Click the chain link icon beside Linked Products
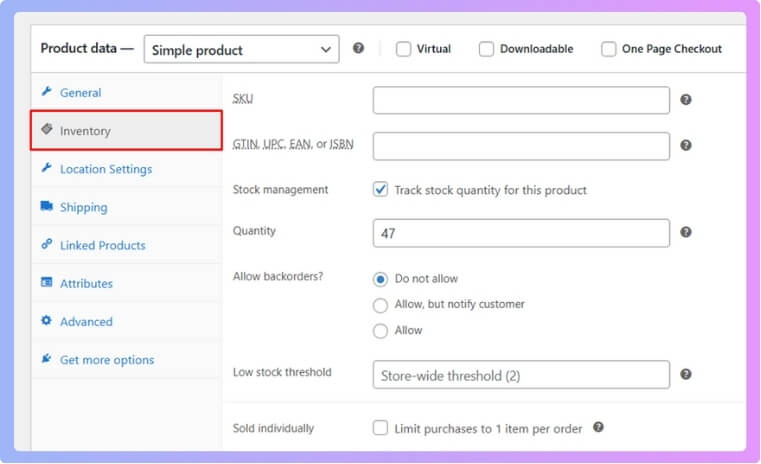Viewport: 761px width, 464px height. 47,244
